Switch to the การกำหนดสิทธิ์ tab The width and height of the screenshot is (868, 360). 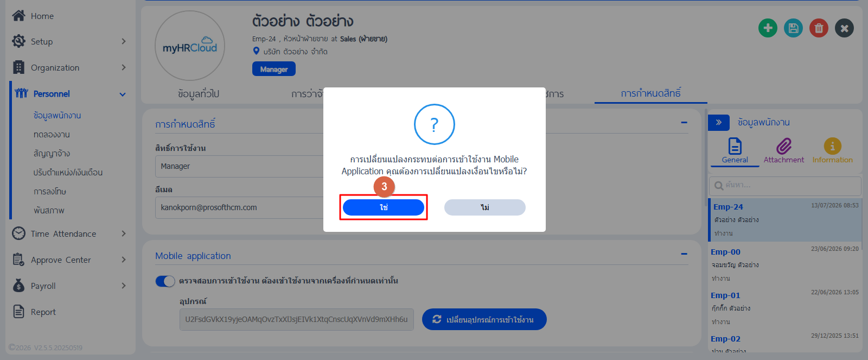(650, 93)
